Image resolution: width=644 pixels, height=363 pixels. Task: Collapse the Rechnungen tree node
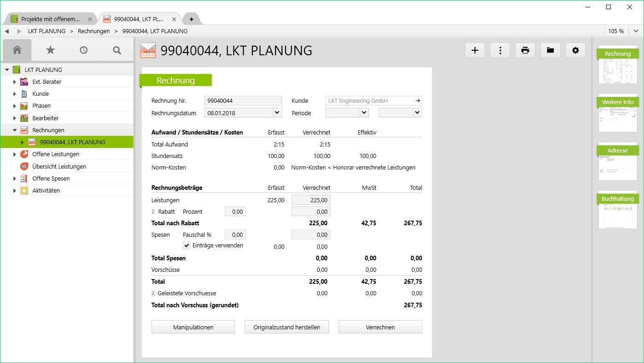(x=15, y=130)
